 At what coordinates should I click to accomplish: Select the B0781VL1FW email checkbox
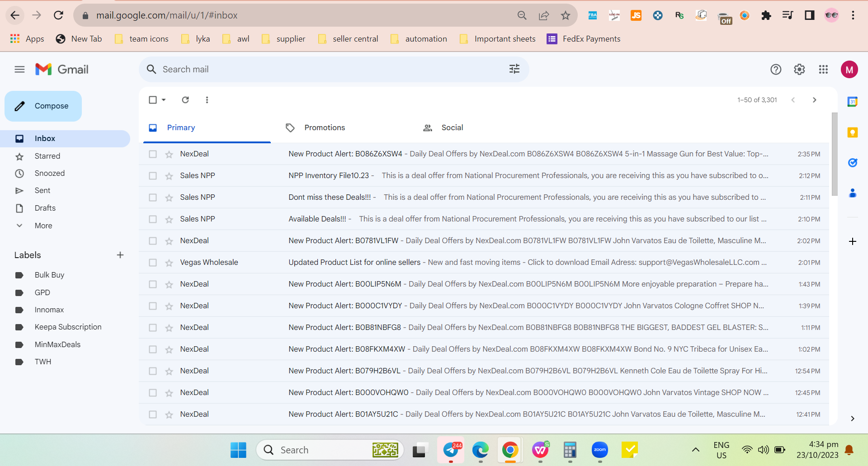153,241
